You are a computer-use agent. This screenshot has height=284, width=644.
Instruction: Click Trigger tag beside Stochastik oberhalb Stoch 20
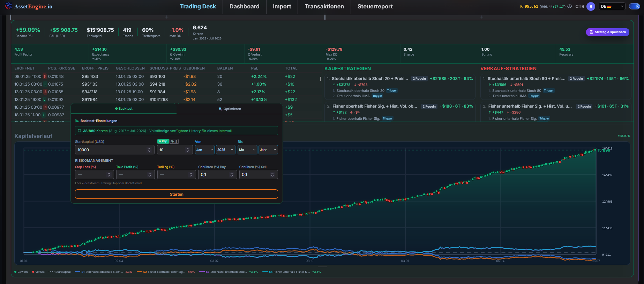[392, 91]
